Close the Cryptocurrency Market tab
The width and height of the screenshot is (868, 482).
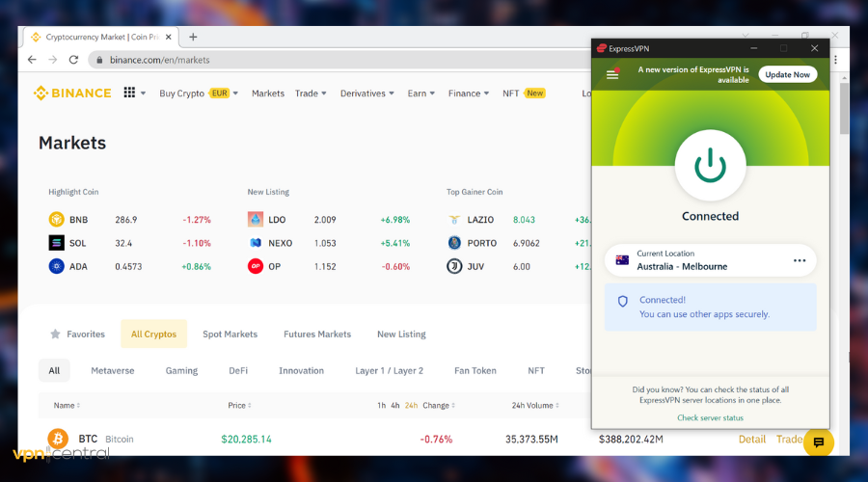(168, 37)
